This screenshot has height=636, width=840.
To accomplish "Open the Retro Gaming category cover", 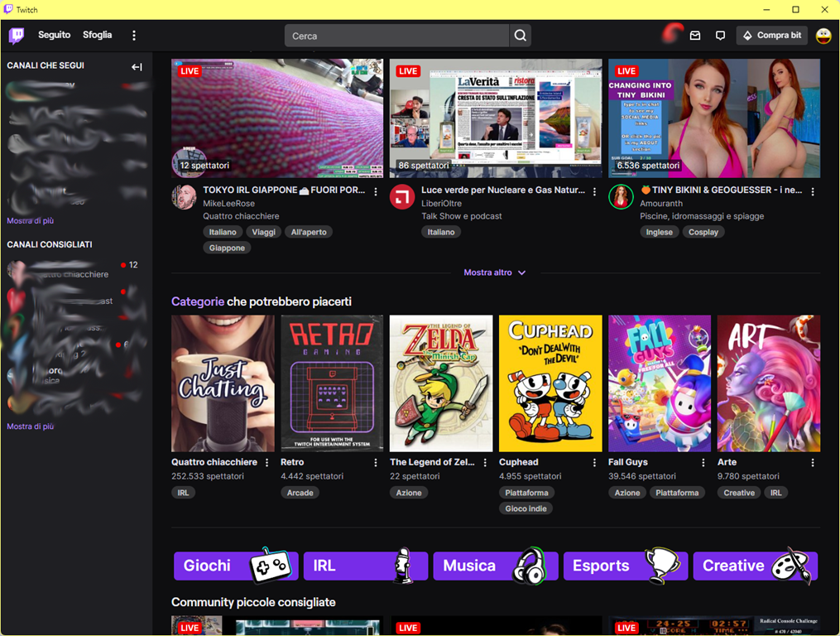I will pyautogui.click(x=332, y=383).
